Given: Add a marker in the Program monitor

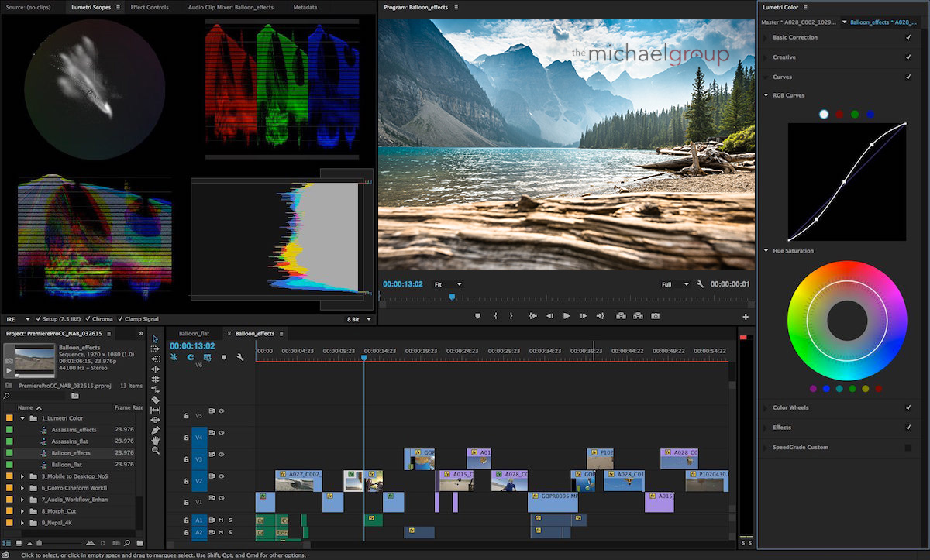Looking at the screenshot, I should 477,316.
